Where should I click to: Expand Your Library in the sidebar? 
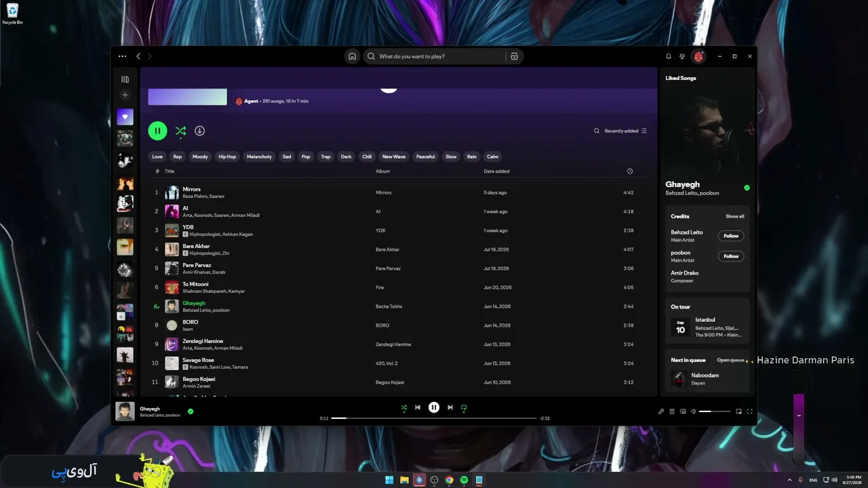[x=125, y=79]
